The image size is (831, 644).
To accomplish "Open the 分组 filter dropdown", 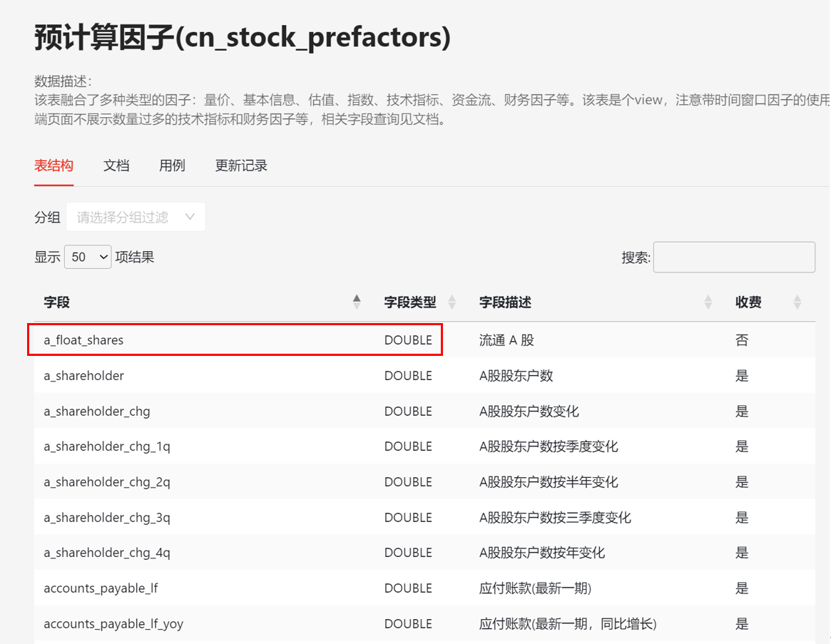I will [136, 217].
